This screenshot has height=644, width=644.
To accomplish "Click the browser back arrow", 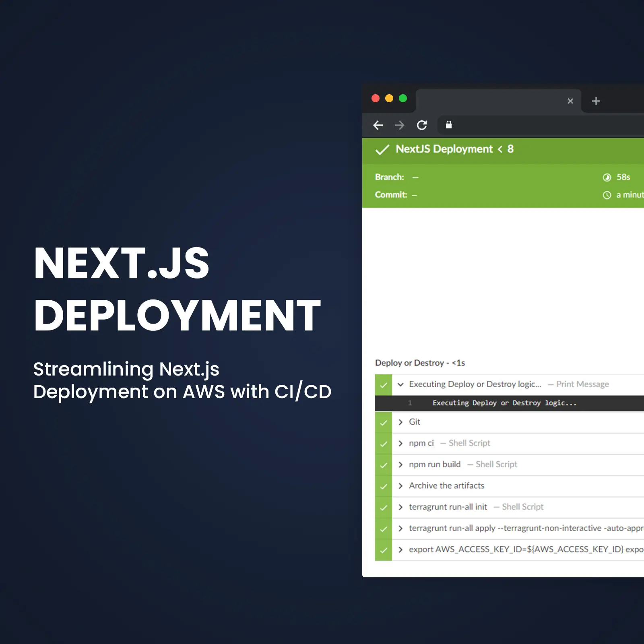I will tap(378, 125).
